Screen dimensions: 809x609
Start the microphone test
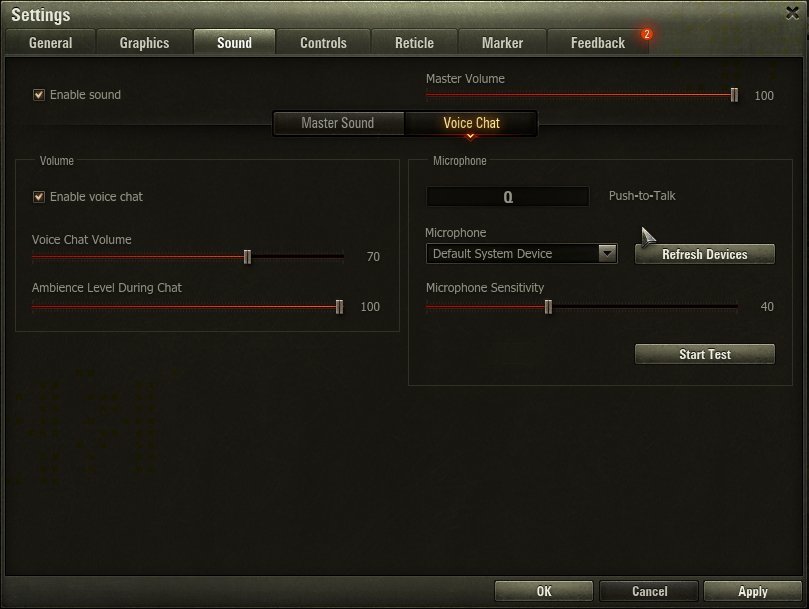tap(705, 354)
